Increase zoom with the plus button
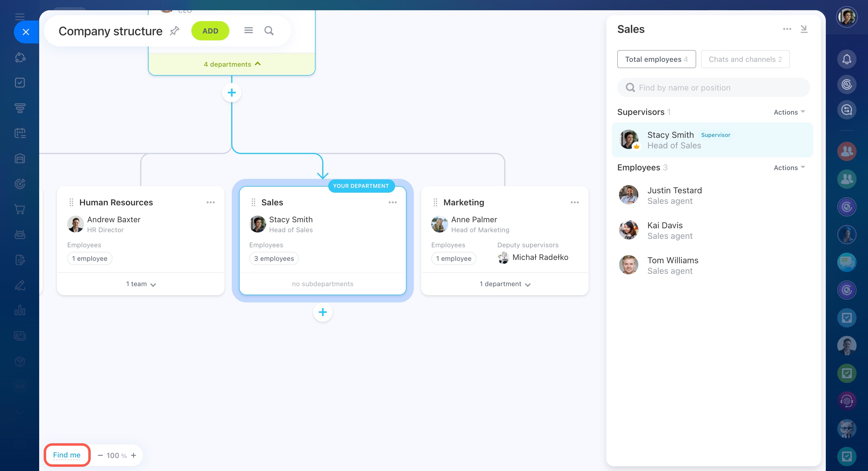Image resolution: width=868 pixels, height=471 pixels. pos(134,456)
